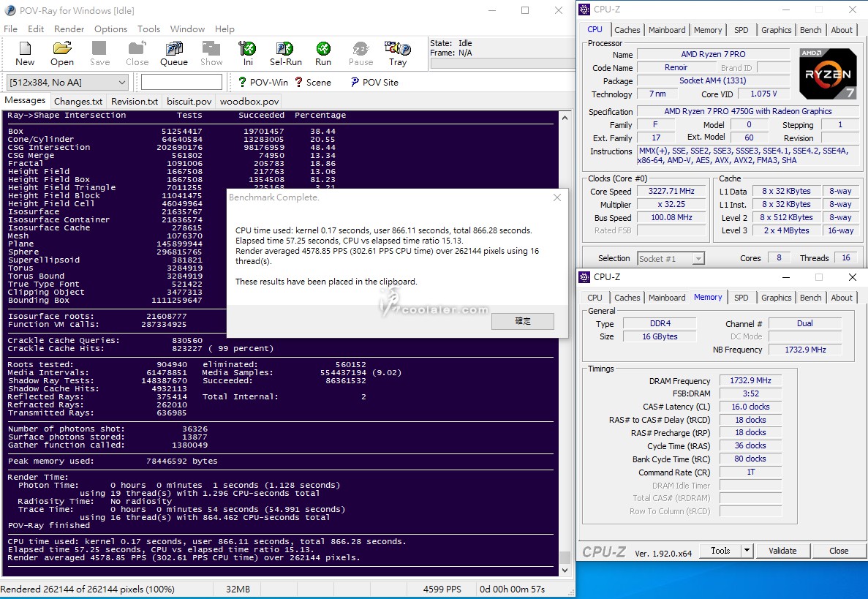The width and height of the screenshot is (868, 599).
Task: Switch to the Messages tab
Action: click(x=25, y=100)
